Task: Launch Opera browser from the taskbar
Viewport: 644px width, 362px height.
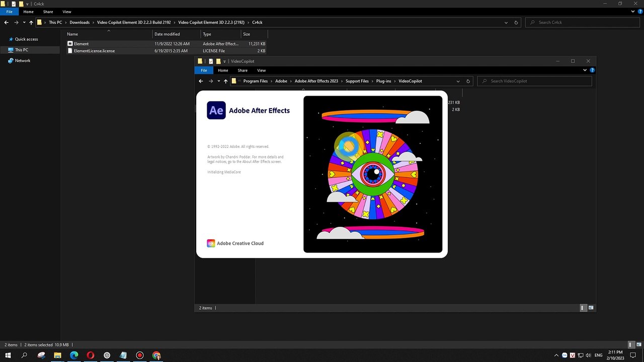Action: (x=91, y=355)
